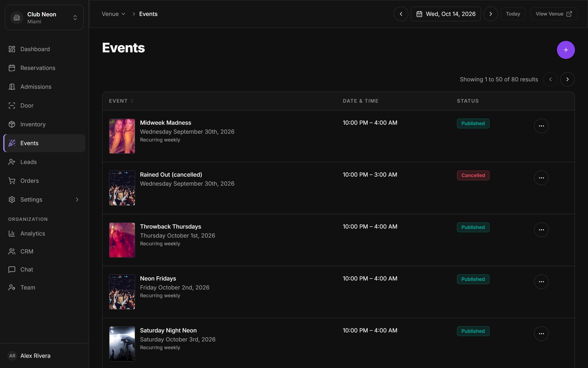588x368 pixels.
Task: Click the Today button
Action: point(513,14)
